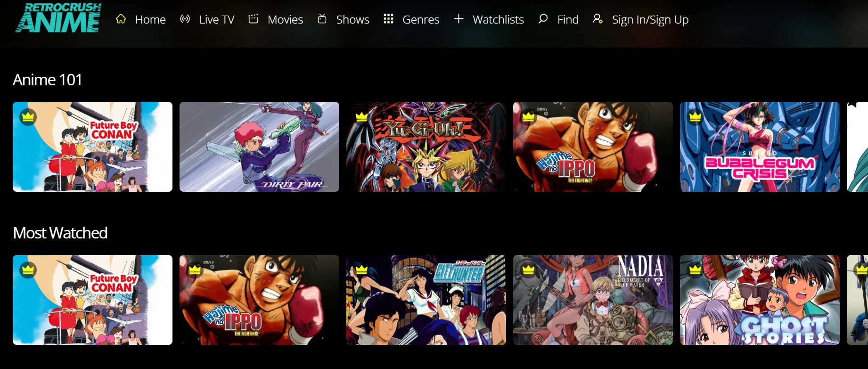Screen dimensions: 868x369
Task: Click the Watchlists plus icon
Action: point(459,19)
